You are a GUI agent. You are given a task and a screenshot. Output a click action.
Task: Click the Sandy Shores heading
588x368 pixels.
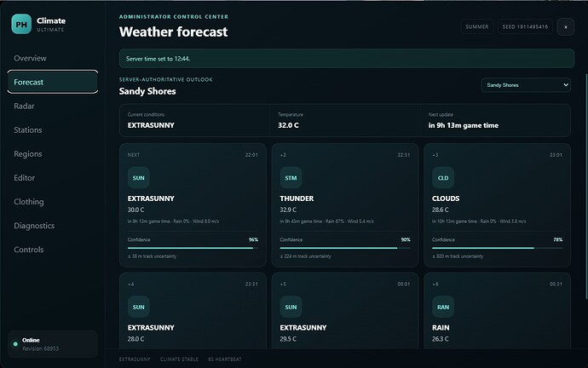point(147,91)
